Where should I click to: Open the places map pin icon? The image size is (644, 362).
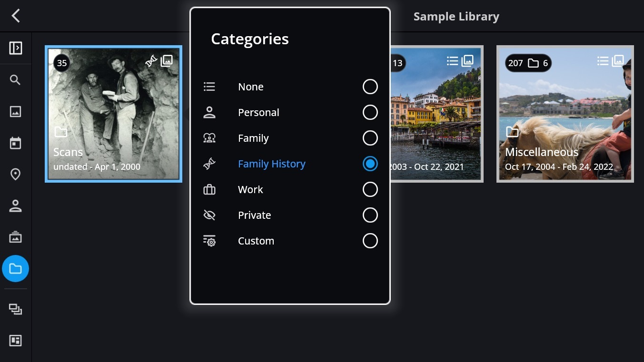click(16, 175)
